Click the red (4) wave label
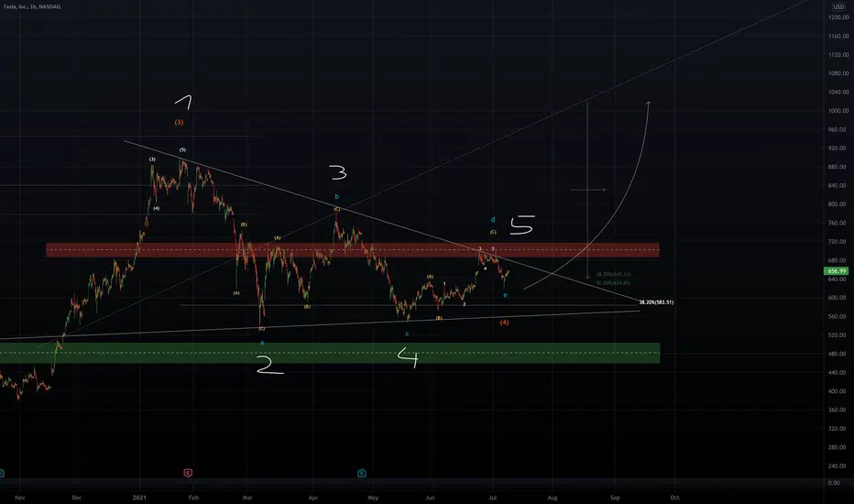 pyautogui.click(x=504, y=323)
